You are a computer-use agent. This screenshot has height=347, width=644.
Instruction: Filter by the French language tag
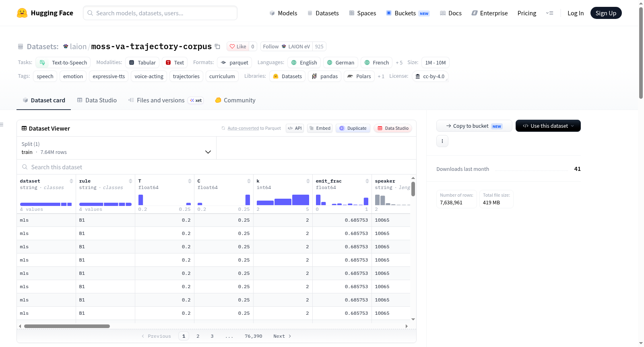pyautogui.click(x=377, y=62)
